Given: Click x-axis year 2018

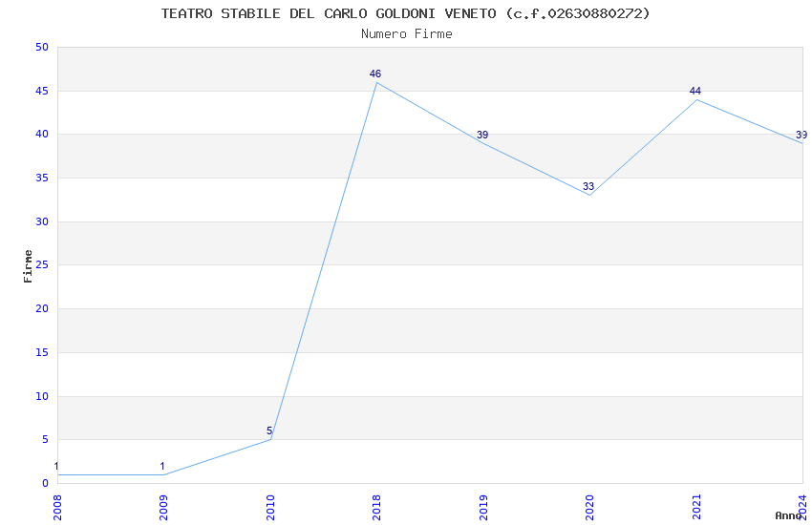Looking at the screenshot, I should coord(376,508).
